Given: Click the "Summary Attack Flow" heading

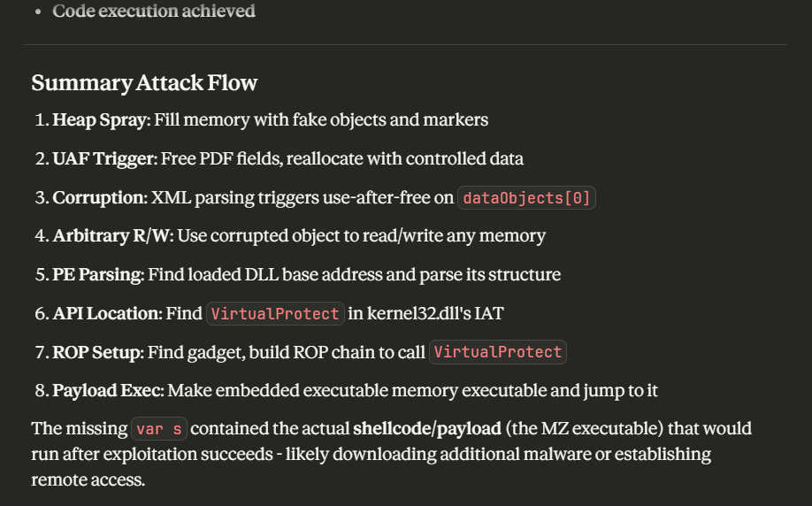Looking at the screenshot, I should (144, 83).
